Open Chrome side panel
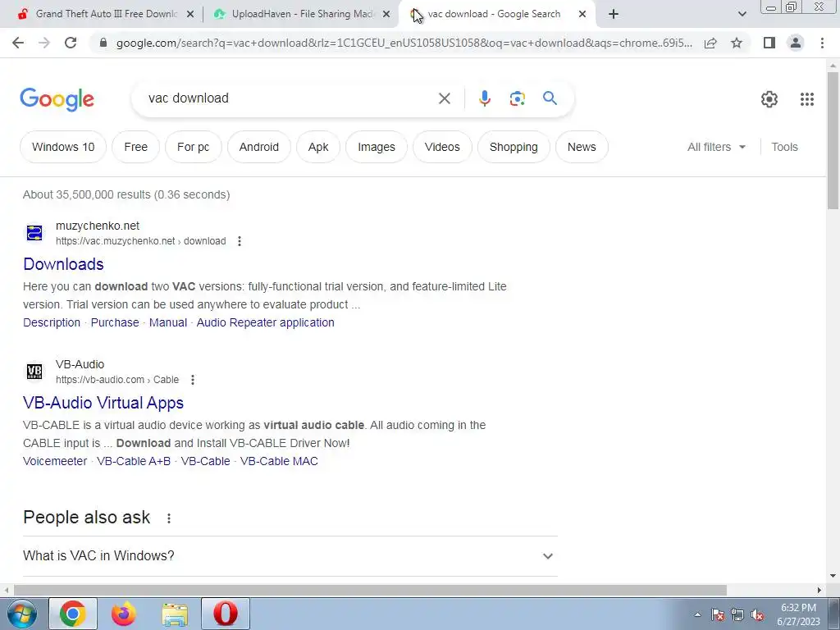 [x=769, y=43]
